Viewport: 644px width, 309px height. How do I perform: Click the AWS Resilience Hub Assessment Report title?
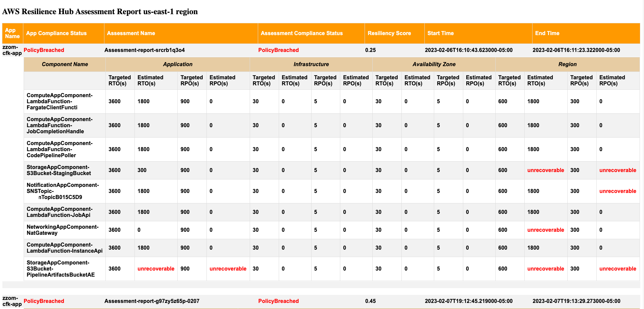click(x=100, y=11)
